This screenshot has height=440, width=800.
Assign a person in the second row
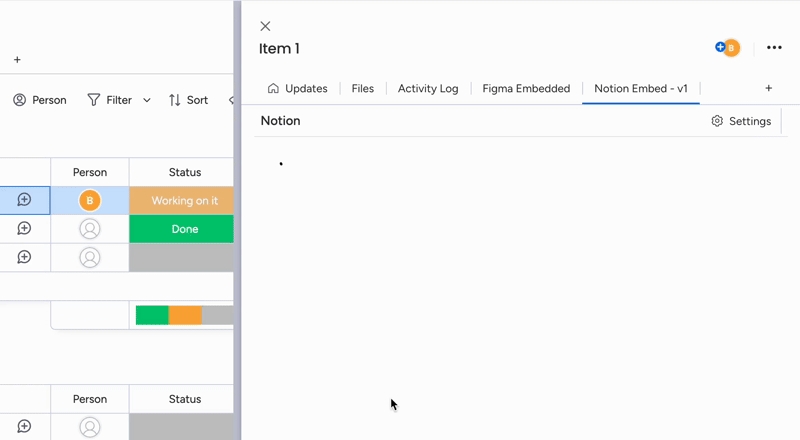coord(90,229)
